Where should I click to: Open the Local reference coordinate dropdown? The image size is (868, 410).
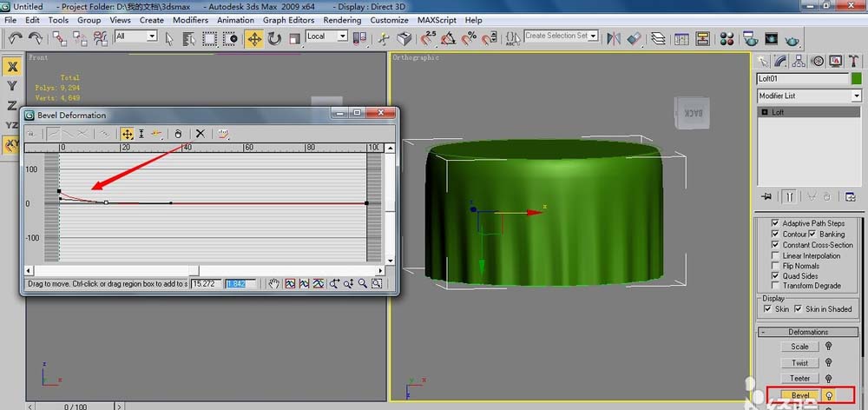pos(341,36)
